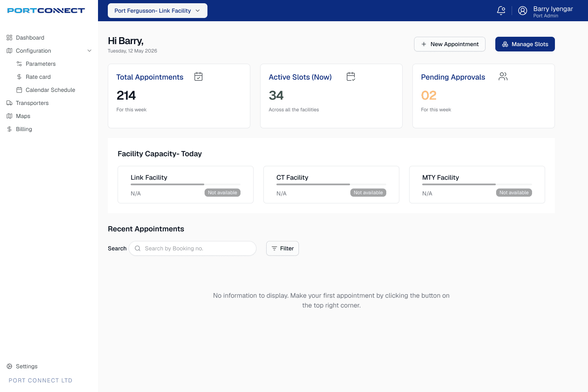Click the Link Facility "Not available" badge
Viewport: 588px width, 392px height.
coord(223,193)
